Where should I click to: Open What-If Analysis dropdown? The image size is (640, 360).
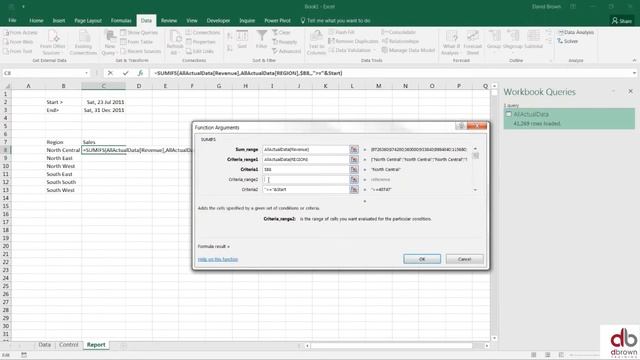click(x=451, y=42)
